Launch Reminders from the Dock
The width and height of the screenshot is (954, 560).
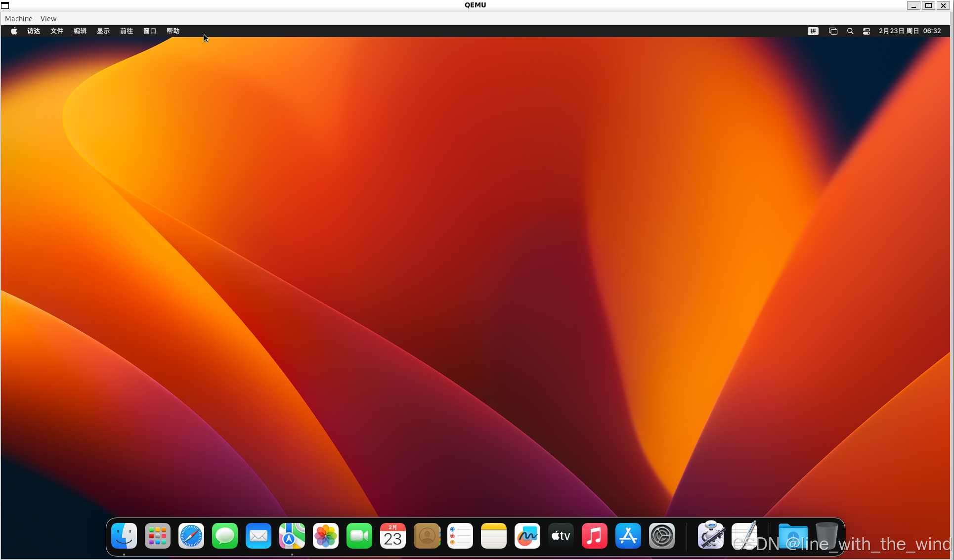[460, 536]
